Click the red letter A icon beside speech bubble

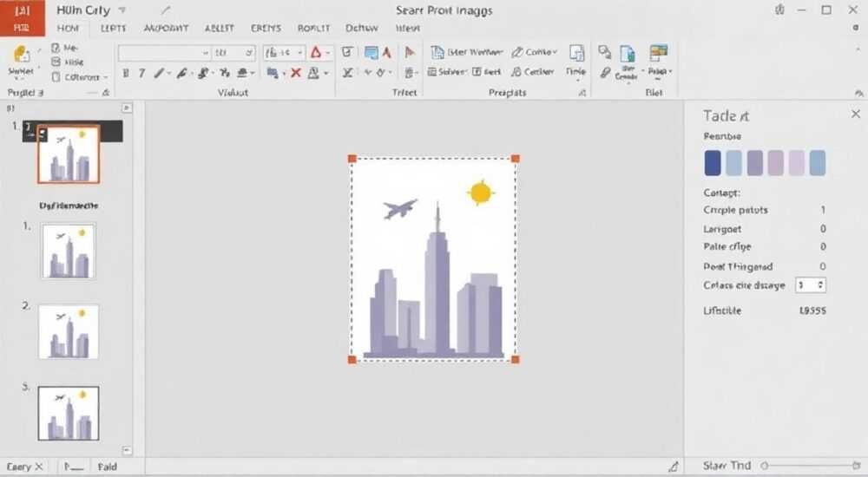(387, 53)
